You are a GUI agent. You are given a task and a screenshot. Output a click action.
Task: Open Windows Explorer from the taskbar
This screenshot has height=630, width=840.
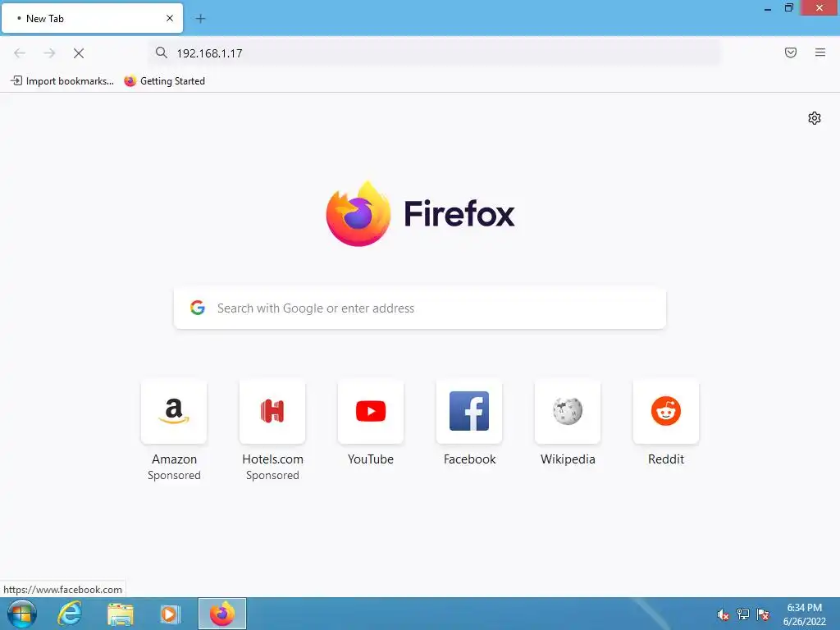tap(121, 614)
